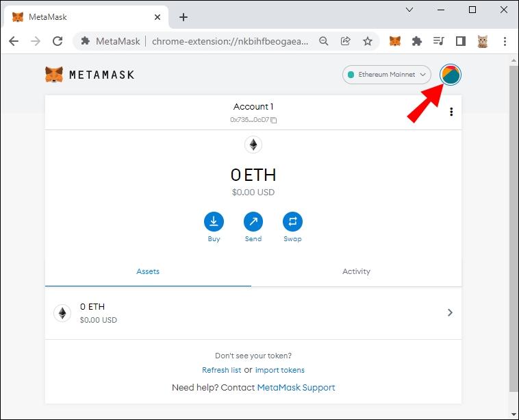This screenshot has width=519, height=420.
Task: Reload the page
Action: (58, 41)
